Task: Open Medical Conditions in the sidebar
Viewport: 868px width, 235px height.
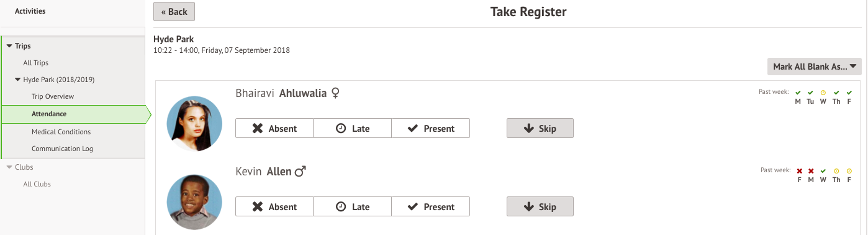Action: tap(61, 132)
